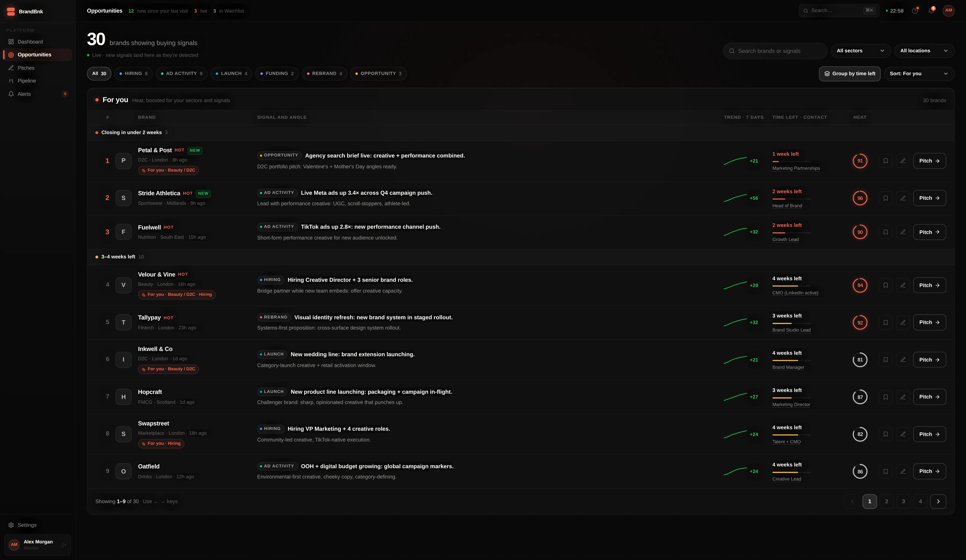Open Opportunities in sidebar
Image resolution: width=966 pixels, height=560 pixels.
(37, 55)
